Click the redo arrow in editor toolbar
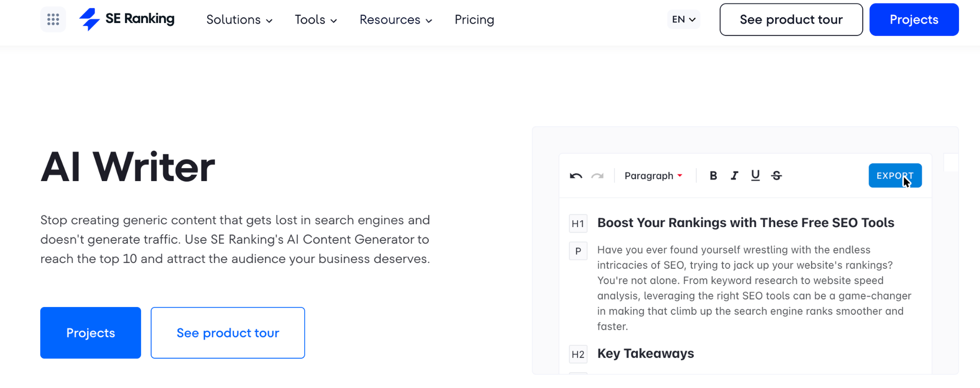 (597, 176)
